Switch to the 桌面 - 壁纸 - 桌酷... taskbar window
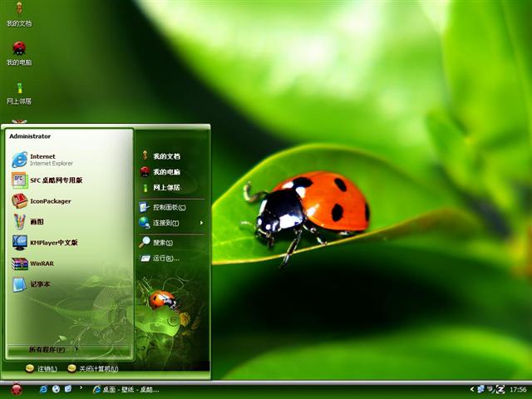The width and height of the screenshot is (532, 399). [126, 390]
